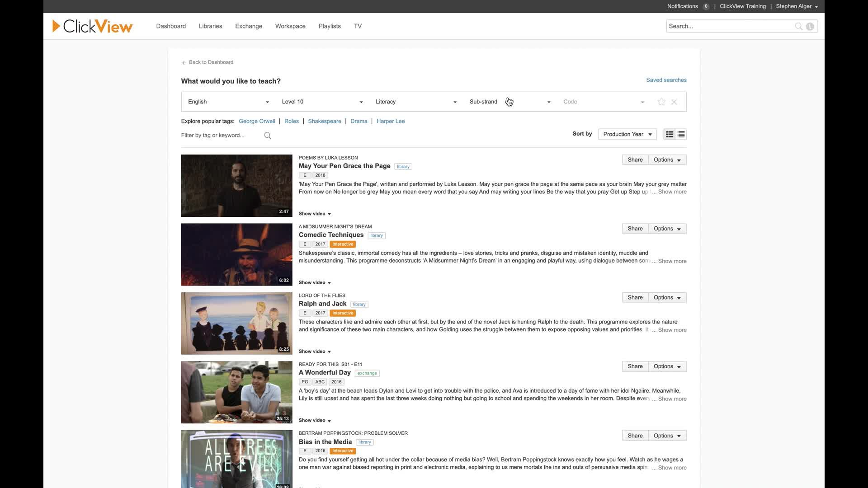
Task: Click the info icon beside search box
Action: (810, 26)
